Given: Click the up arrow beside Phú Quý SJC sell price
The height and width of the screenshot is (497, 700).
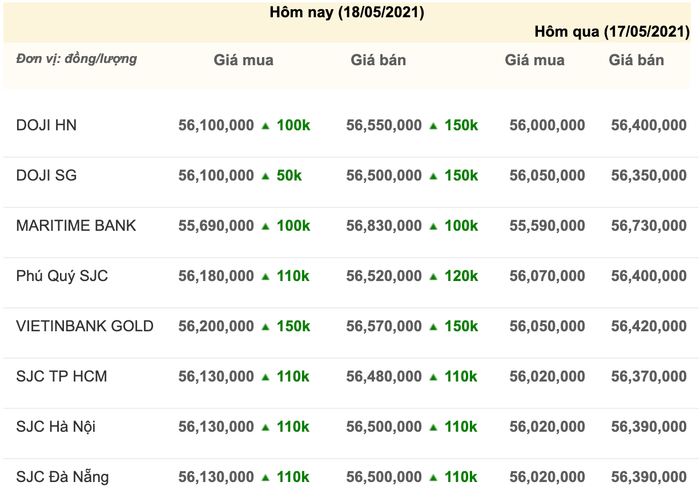Looking at the screenshot, I should coord(433,277).
